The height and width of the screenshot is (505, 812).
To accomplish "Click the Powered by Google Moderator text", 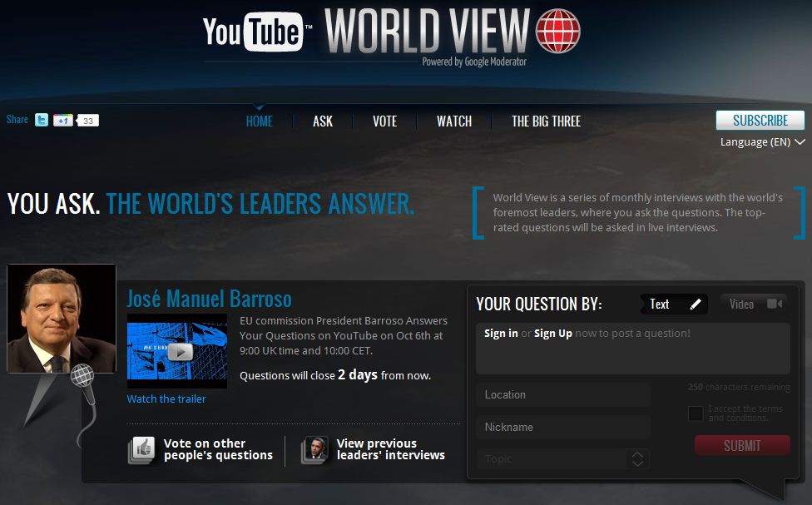I will [x=474, y=62].
